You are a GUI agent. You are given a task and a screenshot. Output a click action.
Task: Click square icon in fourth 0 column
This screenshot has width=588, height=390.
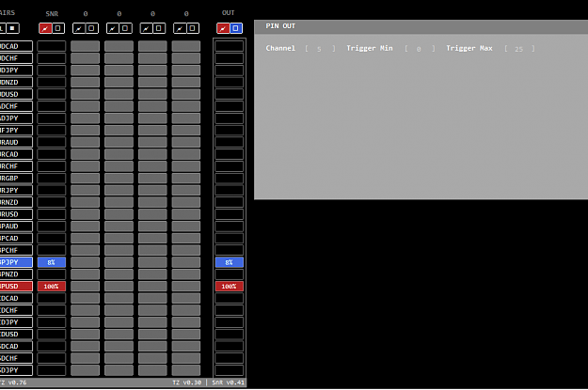tap(193, 28)
